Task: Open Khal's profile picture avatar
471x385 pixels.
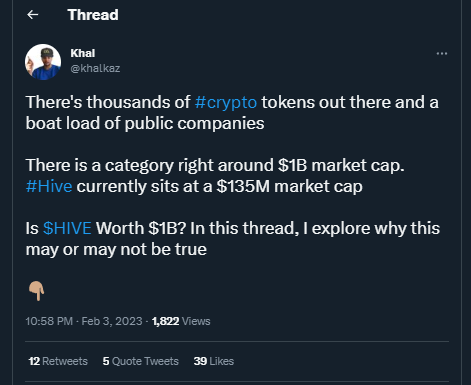Action: (x=43, y=62)
